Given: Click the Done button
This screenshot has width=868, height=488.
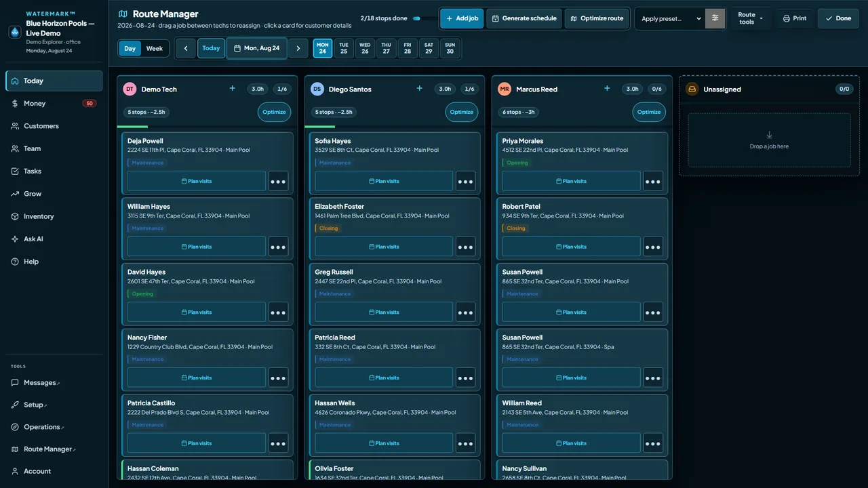Looking at the screenshot, I should point(838,18).
